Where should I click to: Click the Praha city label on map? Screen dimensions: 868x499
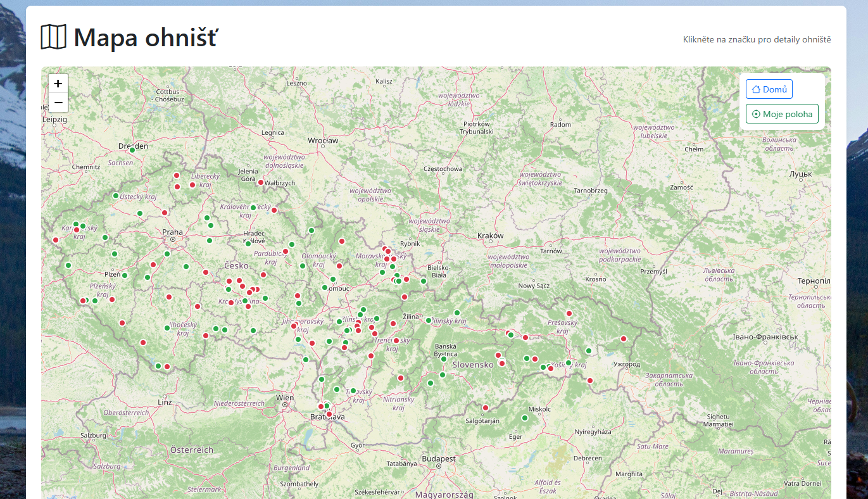[x=172, y=232]
